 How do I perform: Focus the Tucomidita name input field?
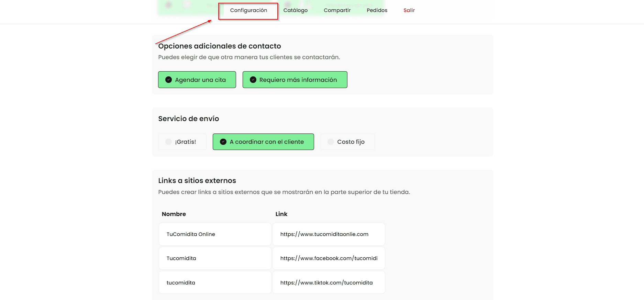(215, 258)
